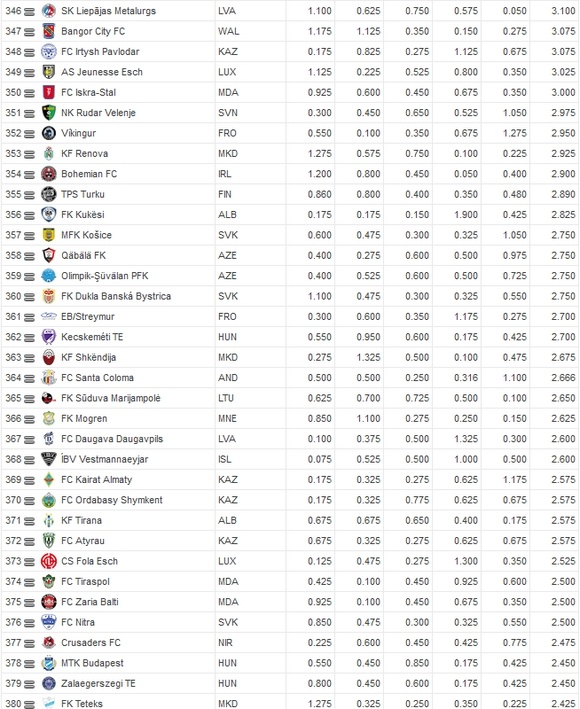This screenshot has height=709, width=580.
Task: Open the KF Renova team link
Action: 85,153
